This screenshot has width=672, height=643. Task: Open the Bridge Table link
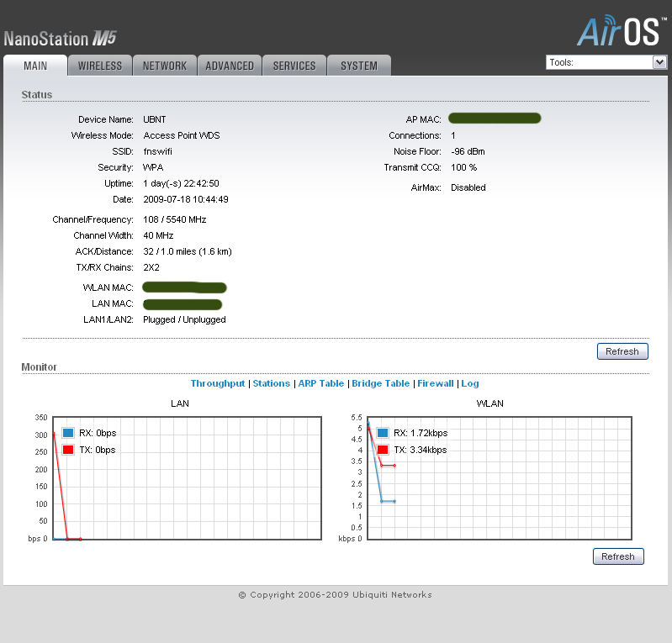[x=380, y=383]
